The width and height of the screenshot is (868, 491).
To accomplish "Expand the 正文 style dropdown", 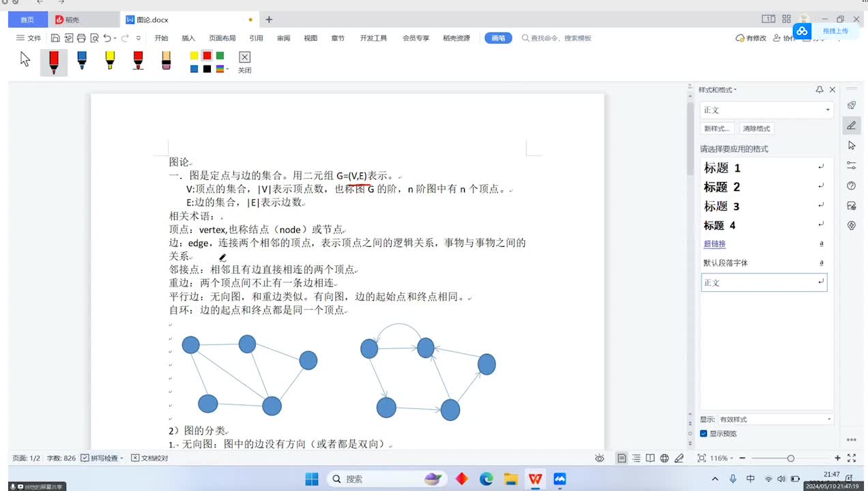I will [x=828, y=110].
